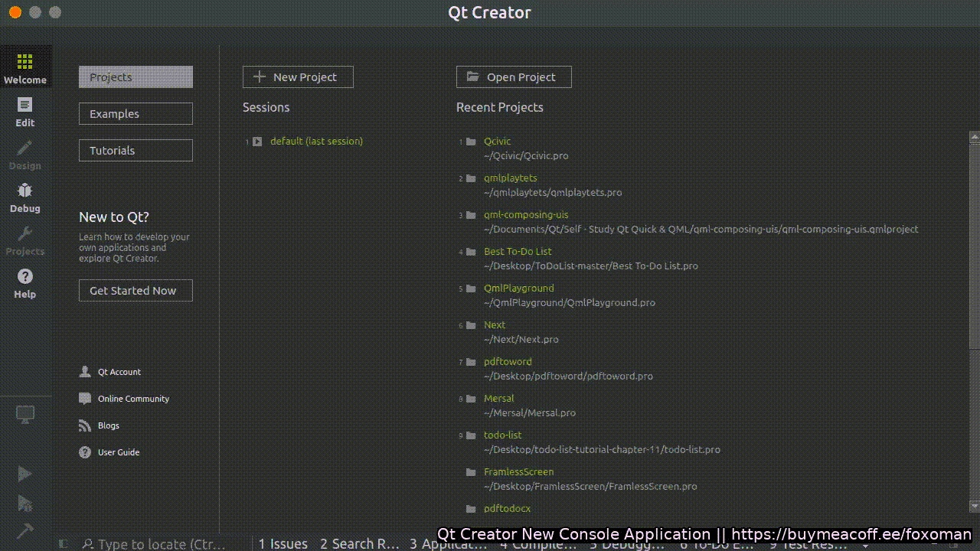Click the New Project button
Viewport: 980px width, 551px height.
point(298,77)
